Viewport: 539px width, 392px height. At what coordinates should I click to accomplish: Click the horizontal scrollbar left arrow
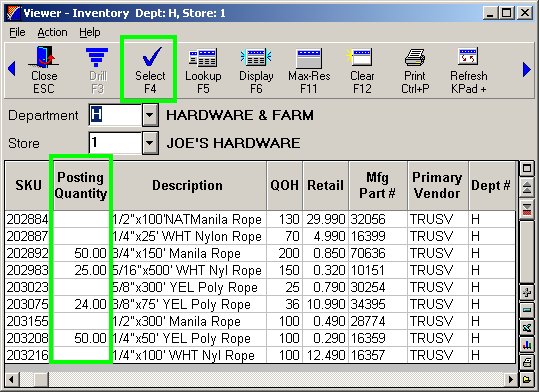coord(12,380)
